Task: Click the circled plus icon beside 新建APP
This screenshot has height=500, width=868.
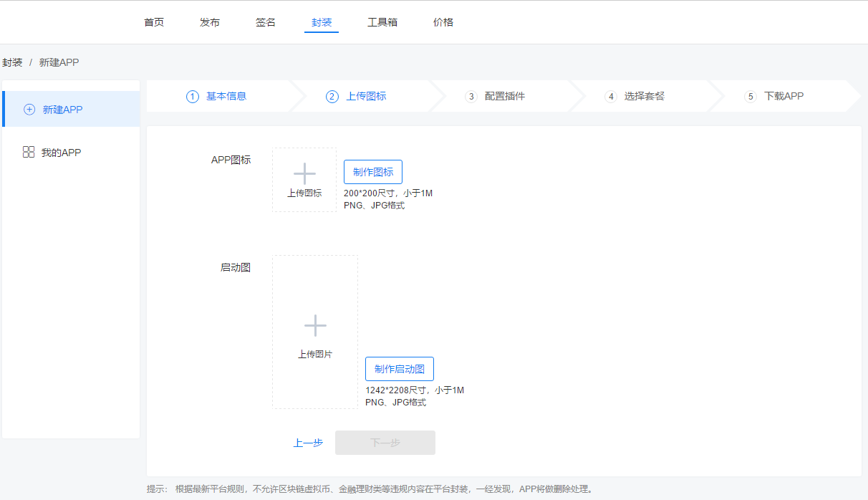Action: (29, 110)
